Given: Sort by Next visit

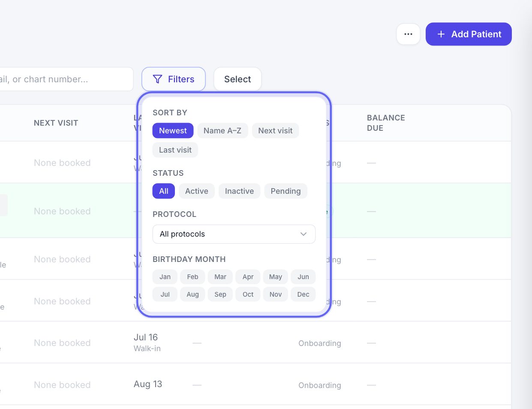Looking at the screenshot, I should [x=275, y=131].
